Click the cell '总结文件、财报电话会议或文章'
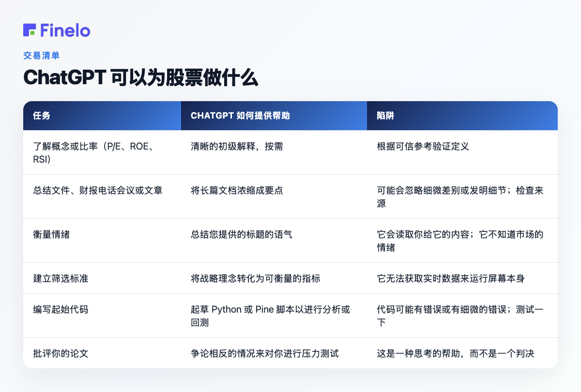 pyautogui.click(x=102, y=196)
